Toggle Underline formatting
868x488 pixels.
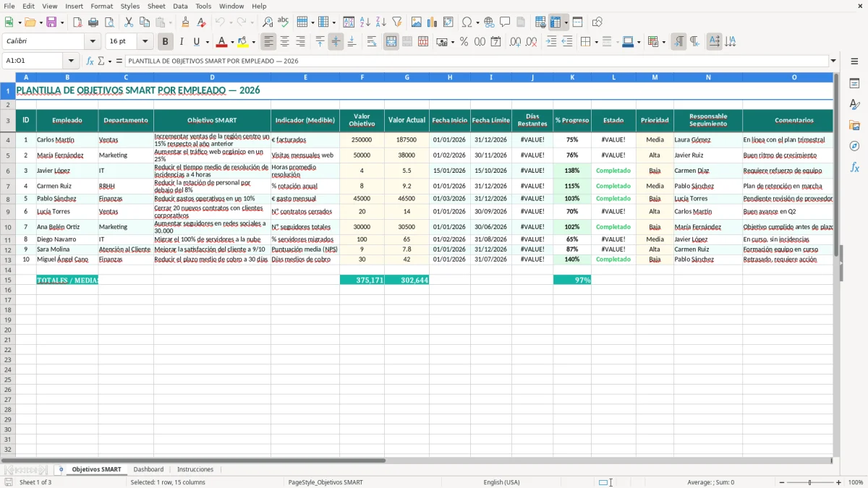coord(196,42)
